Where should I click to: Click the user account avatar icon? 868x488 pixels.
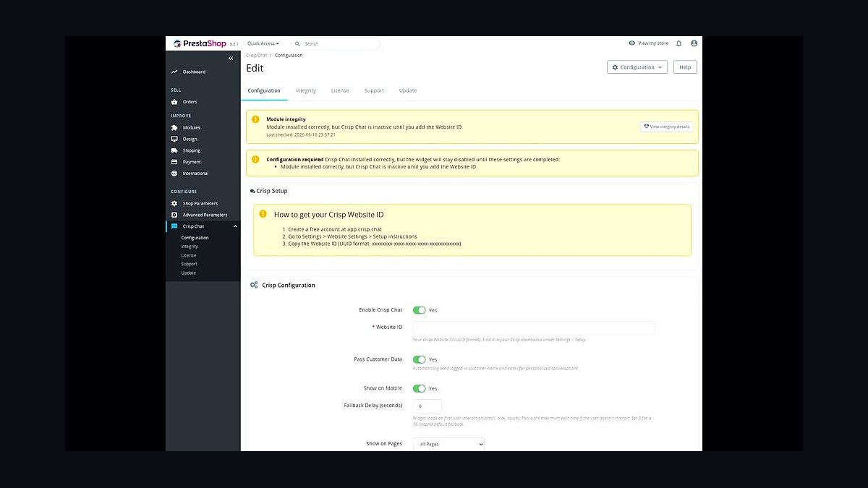694,43
